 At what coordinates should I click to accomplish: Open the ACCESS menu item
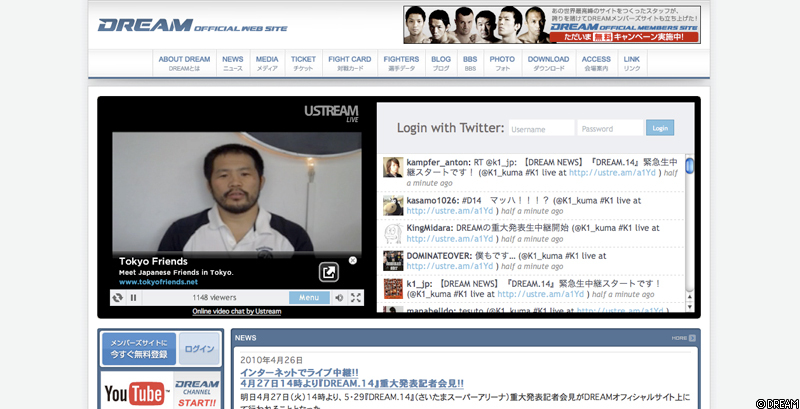click(x=596, y=63)
